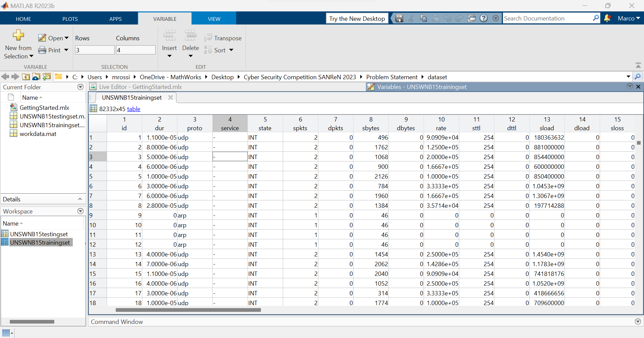This screenshot has height=338, width=644.
Task: Click the Save icon in quick access toolbar
Action: 399,18
